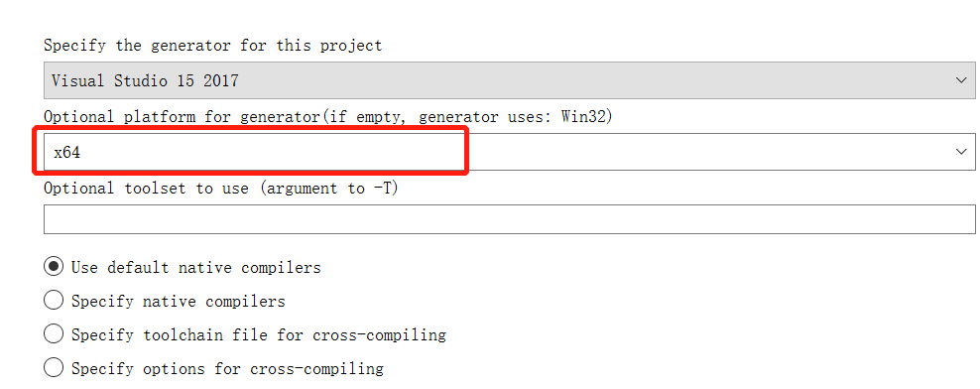Click the Visual Studio 15 2017 text
The height and width of the screenshot is (389, 980).
[145, 80]
